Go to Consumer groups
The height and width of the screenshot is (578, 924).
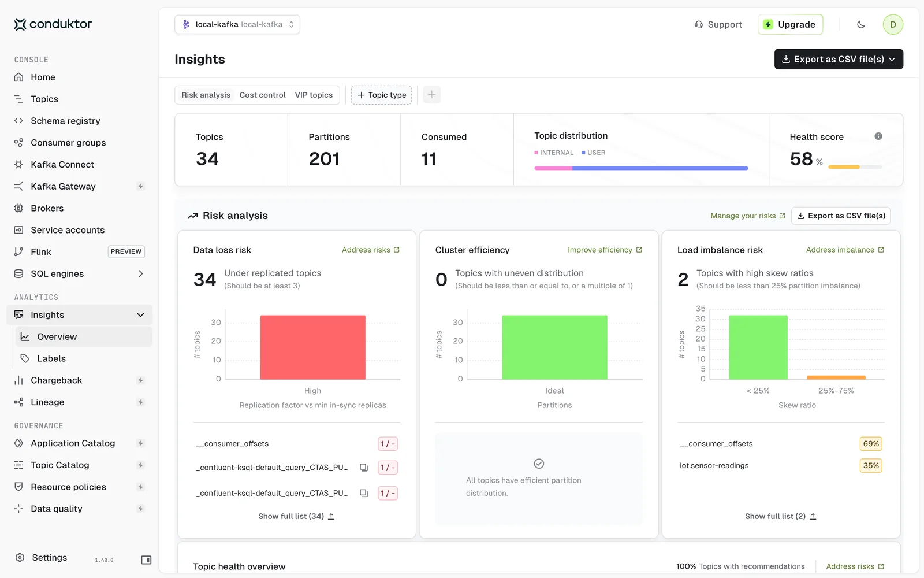80,143
